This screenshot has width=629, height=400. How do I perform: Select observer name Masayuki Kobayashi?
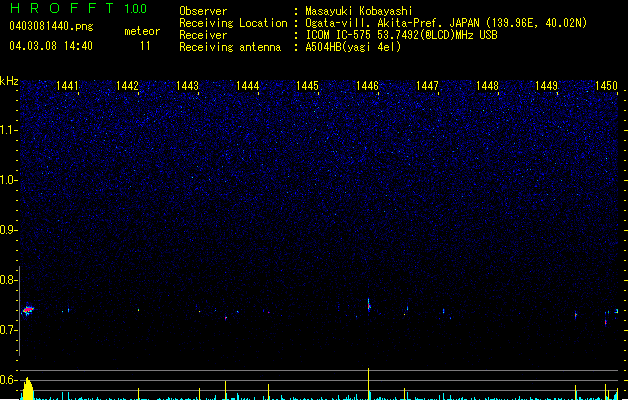[x=359, y=11]
